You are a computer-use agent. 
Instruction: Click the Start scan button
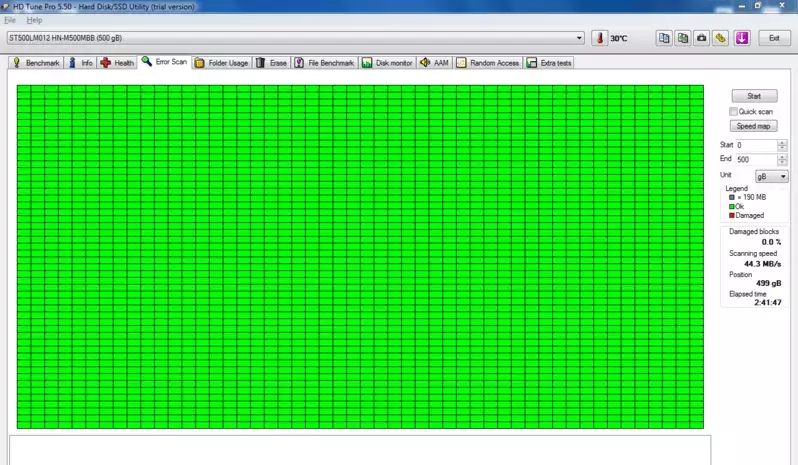(x=754, y=96)
